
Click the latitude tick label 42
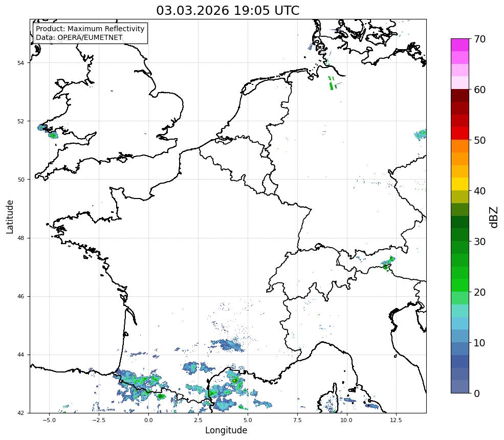(x=20, y=413)
